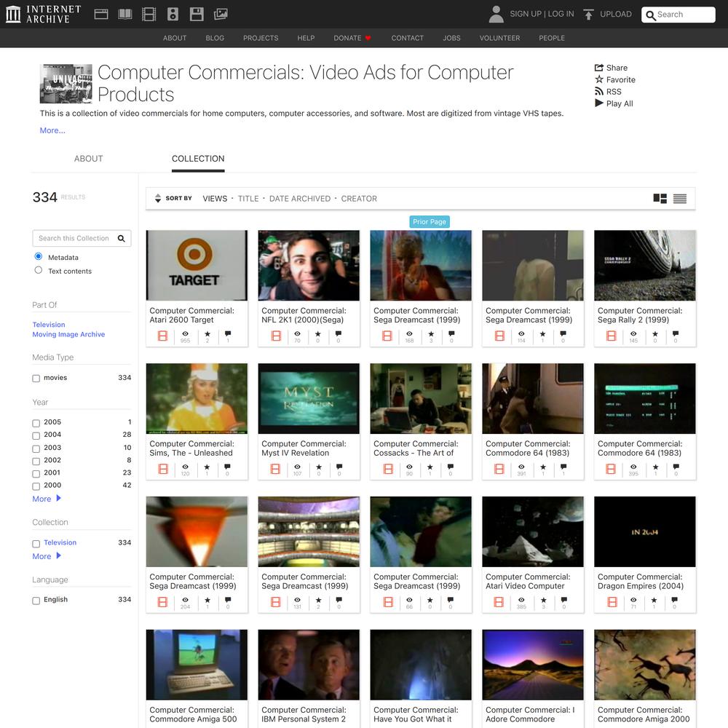This screenshot has height=728, width=728.
Task: Check the 2000 year filter
Action: 36,486
